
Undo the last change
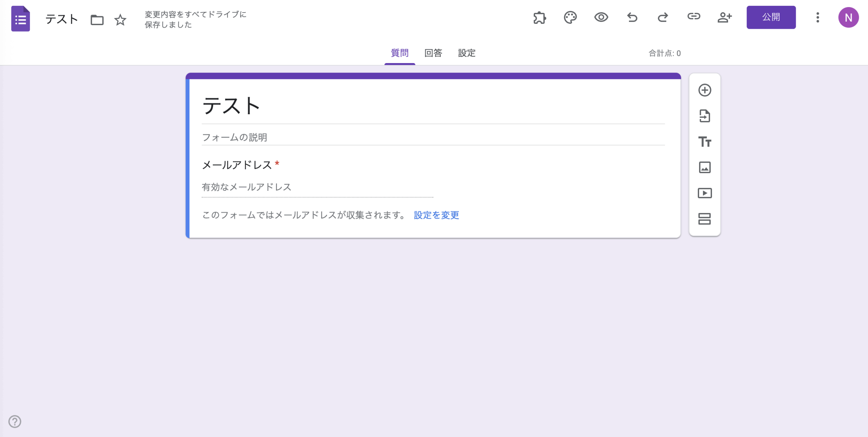coord(632,18)
